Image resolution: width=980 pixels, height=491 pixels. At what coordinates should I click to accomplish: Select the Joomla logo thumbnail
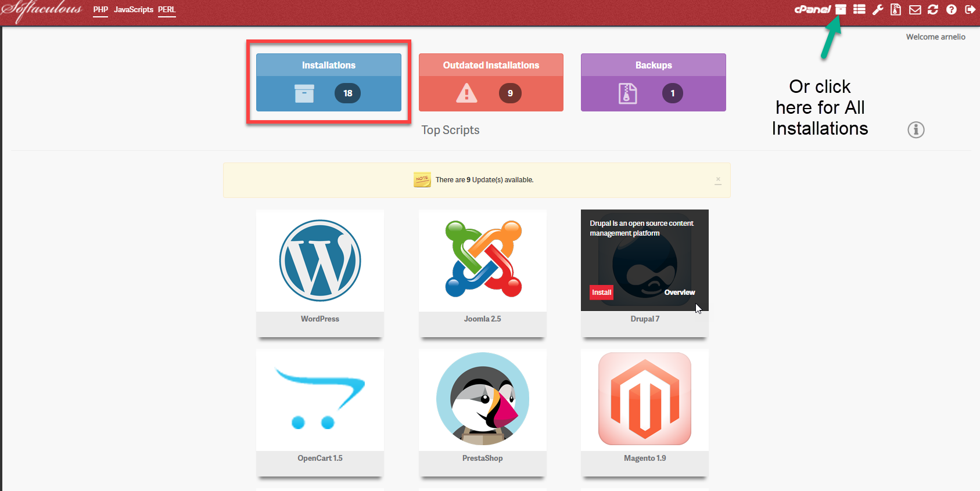pyautogui.click(x=483, y=259)
